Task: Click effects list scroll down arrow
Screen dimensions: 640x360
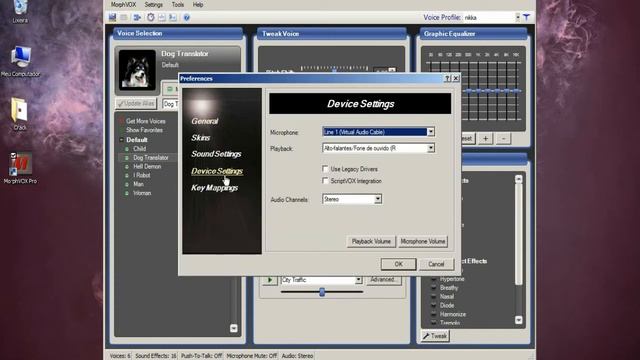Action: pyautogui.click(x=518, y=320)
